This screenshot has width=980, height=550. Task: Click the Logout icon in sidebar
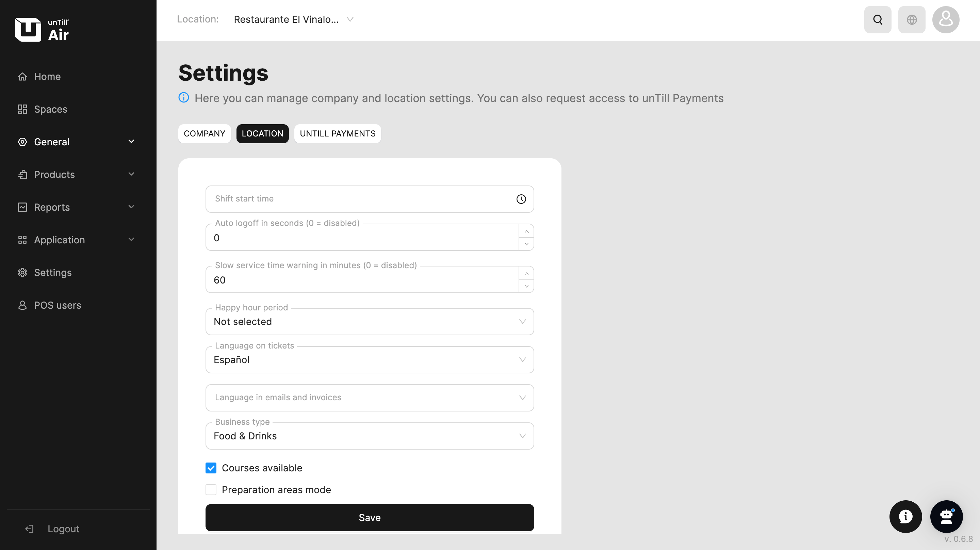(x=29, y=529)
